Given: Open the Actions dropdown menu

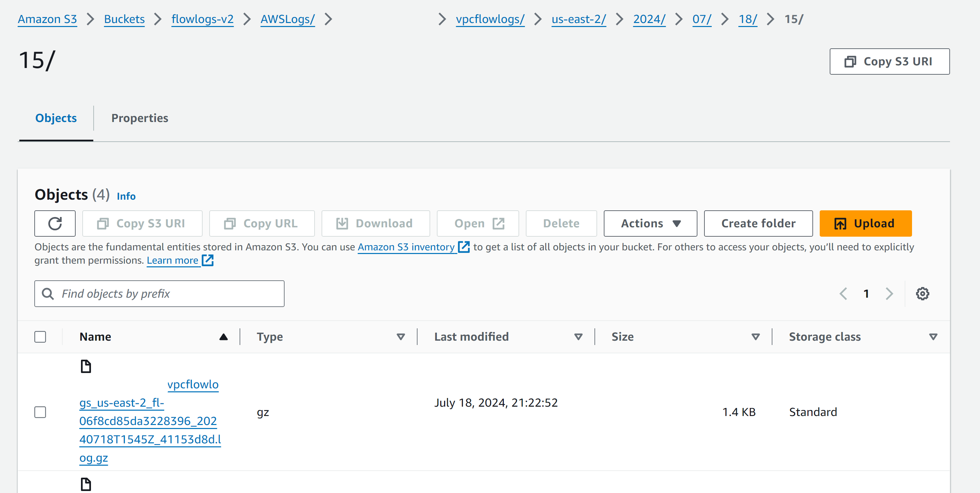Looking at the screenshot, I should pyautogui.click(x=650, y=223).
